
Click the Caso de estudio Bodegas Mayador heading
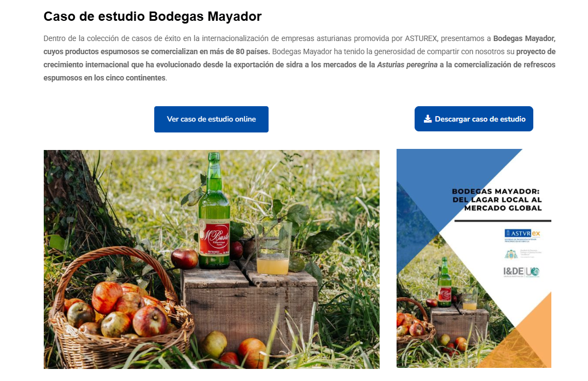click(153, 16)
